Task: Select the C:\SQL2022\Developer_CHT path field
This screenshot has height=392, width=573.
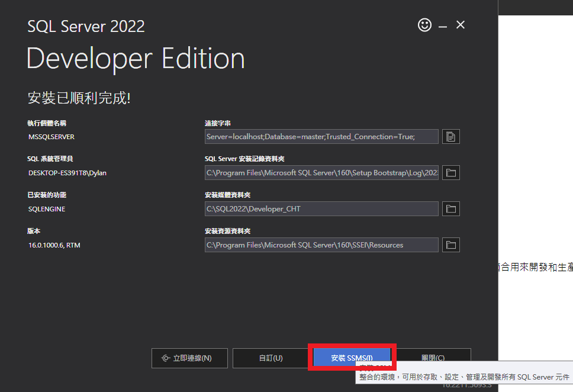Action: [x=321, y=209]
